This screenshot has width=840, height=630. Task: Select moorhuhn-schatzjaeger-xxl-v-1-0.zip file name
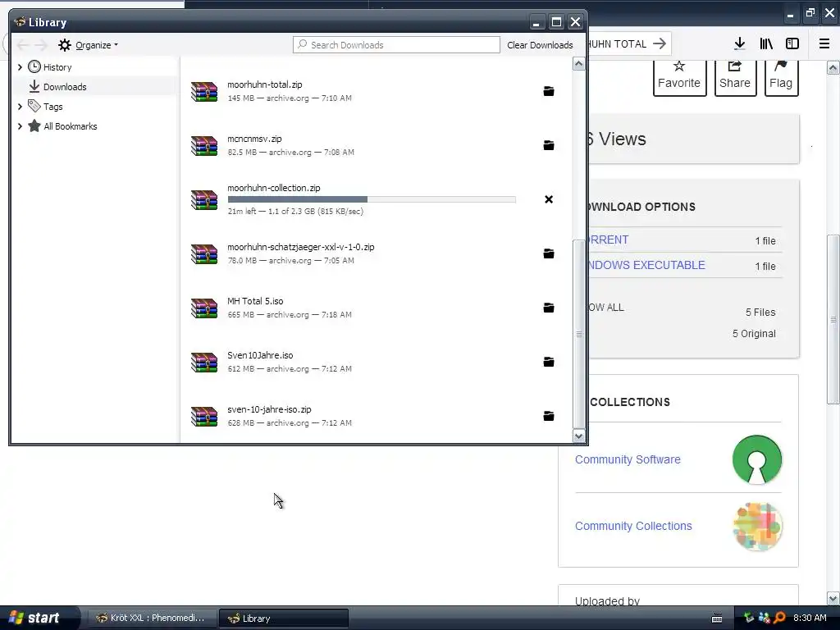click(300, 247)
